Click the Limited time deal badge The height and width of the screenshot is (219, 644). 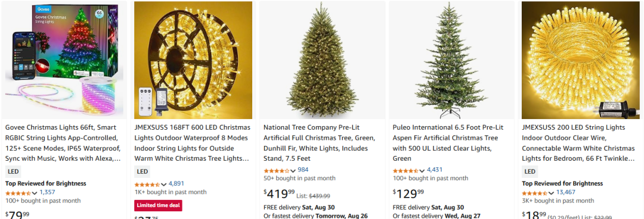click(158, 205)
